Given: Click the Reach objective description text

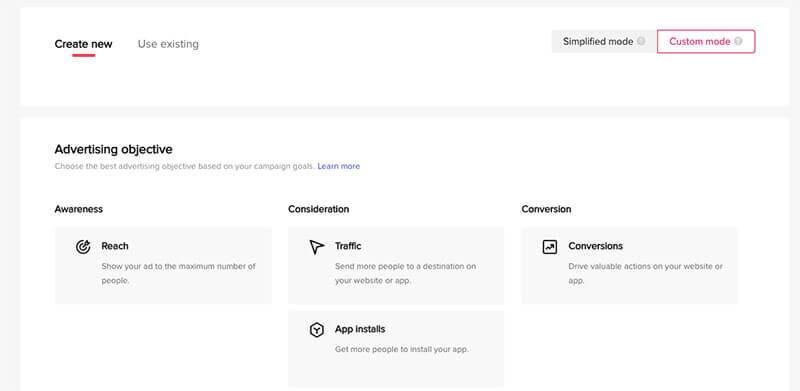Looking at the screenshot, I should pos(179,274).
